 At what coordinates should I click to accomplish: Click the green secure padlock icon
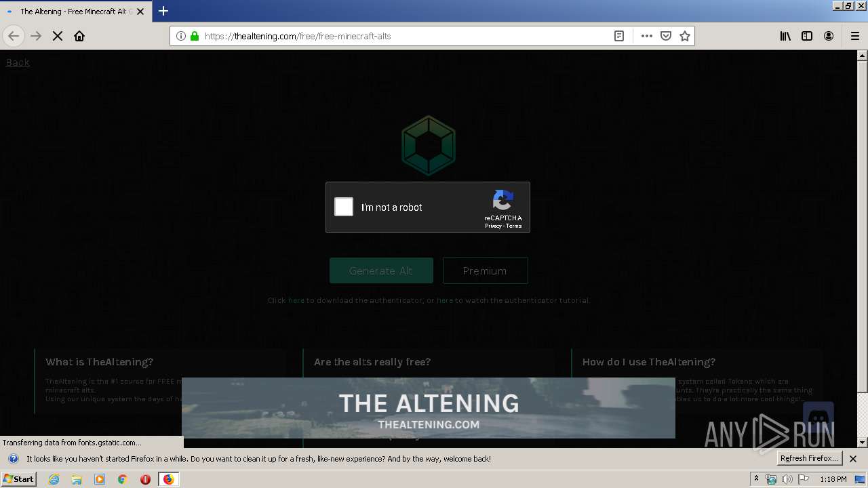pyautogui.click(x=195, y=36)
